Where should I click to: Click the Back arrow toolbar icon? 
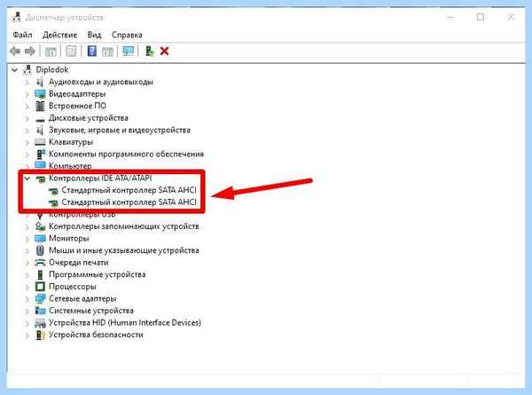pyautogui.click(x=15, y=51)
